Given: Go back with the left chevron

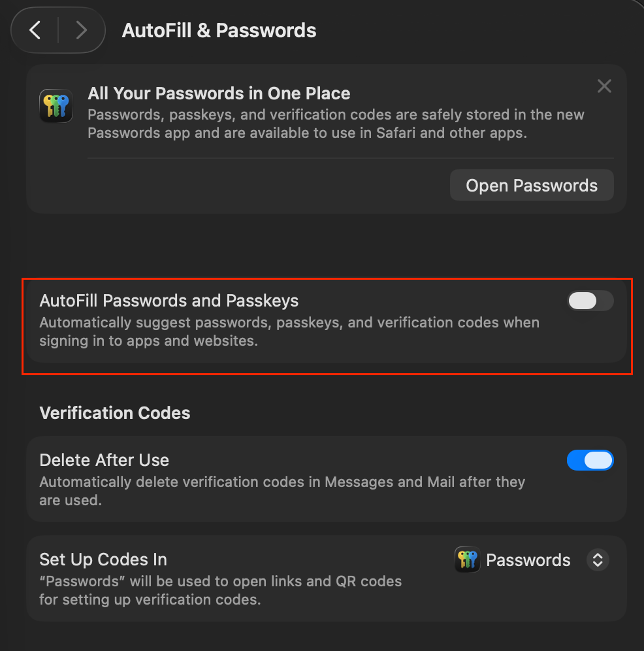Looking at the screenshot, I should tap(35, 30).
